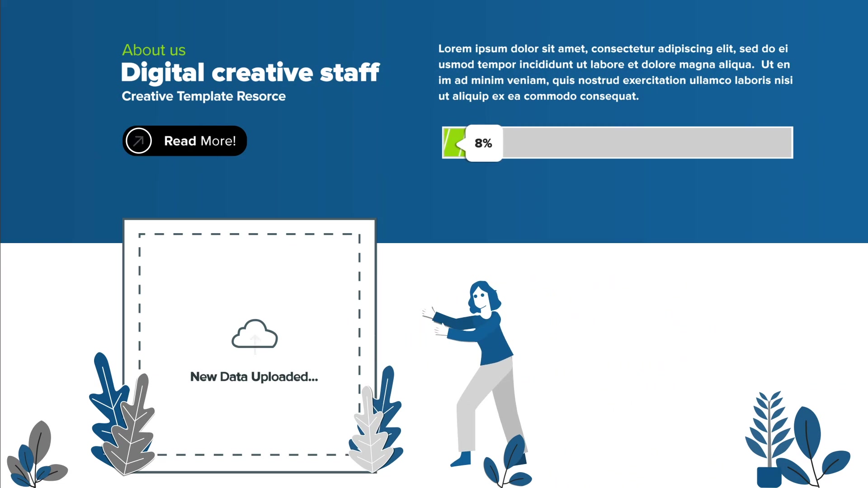Click the About us label link
This screenshot has width=868, height=488.
tap(153, 50)
